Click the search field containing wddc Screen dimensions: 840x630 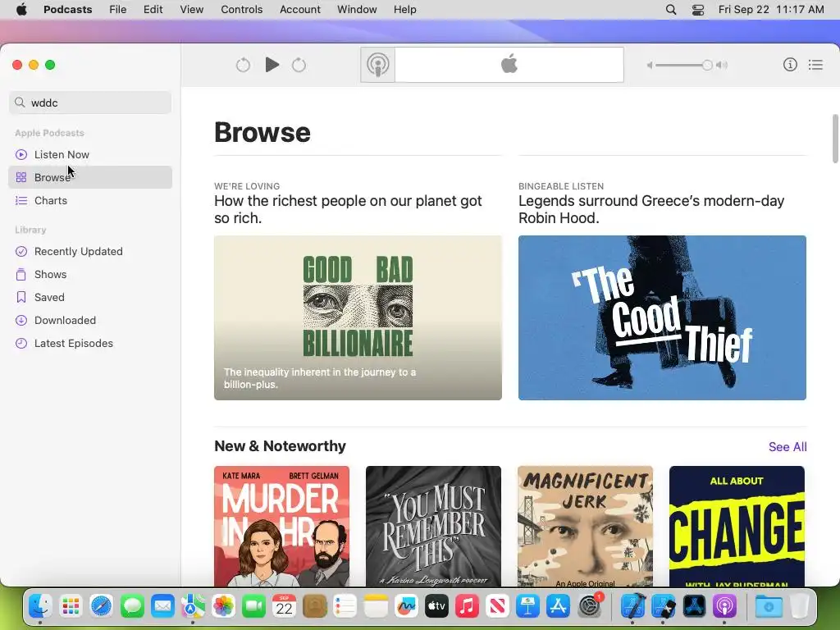click(90, 103)
